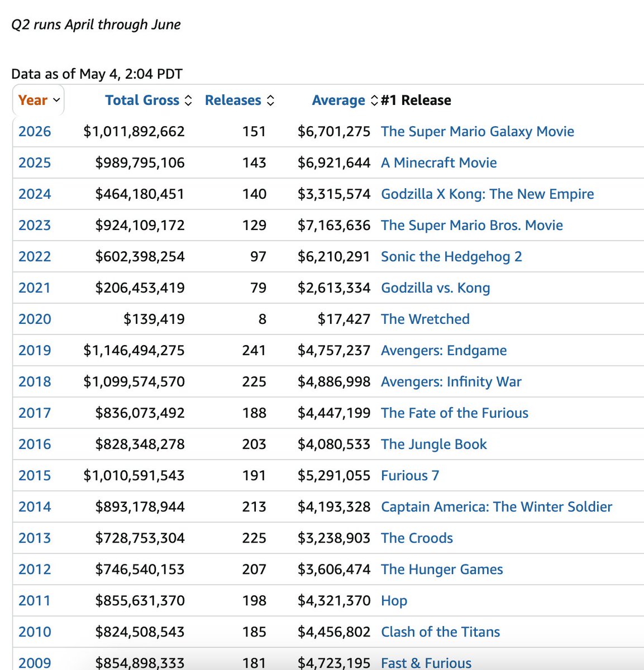The image size is (644, 670).
Task: Open the Year sort dropdown header
Action: pyautogui.click(x=38, y=100)
